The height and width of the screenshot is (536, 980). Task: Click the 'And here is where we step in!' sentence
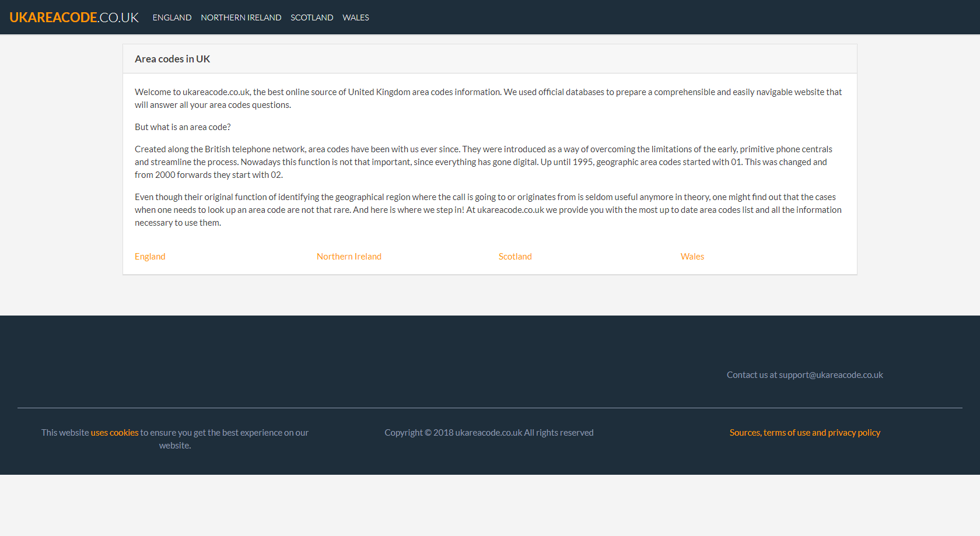(408, 210)
